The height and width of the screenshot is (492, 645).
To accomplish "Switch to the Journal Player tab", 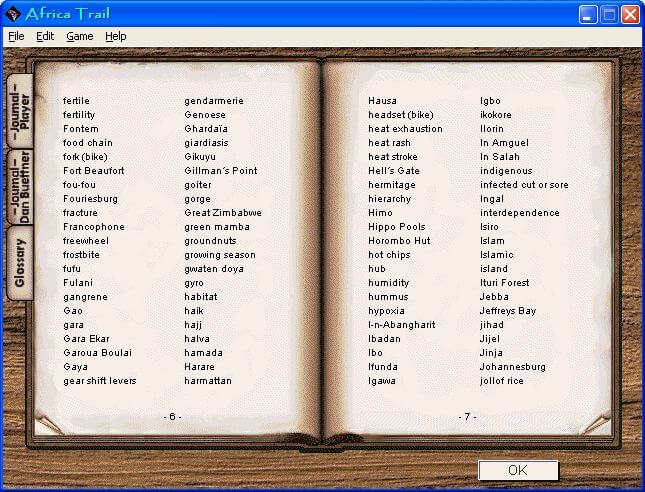I will (x=20, y=111).
